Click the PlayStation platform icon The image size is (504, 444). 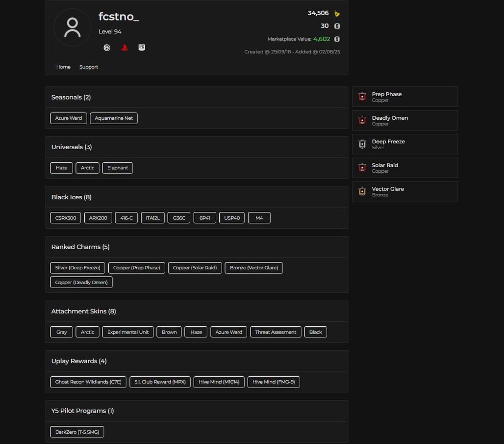pos(125,48)
